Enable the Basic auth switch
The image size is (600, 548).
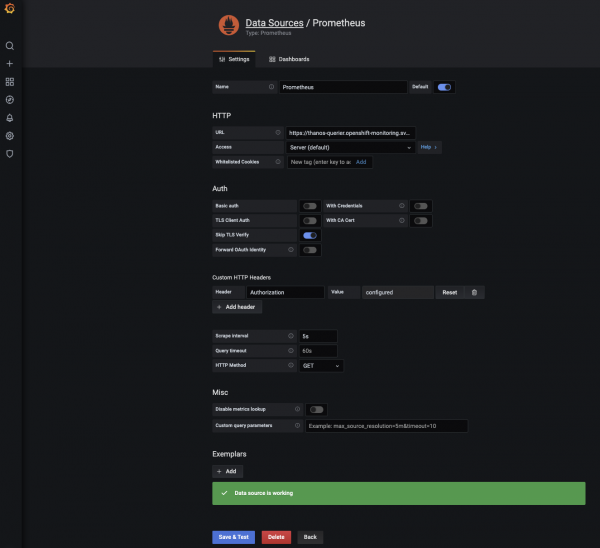click(310, 206)
